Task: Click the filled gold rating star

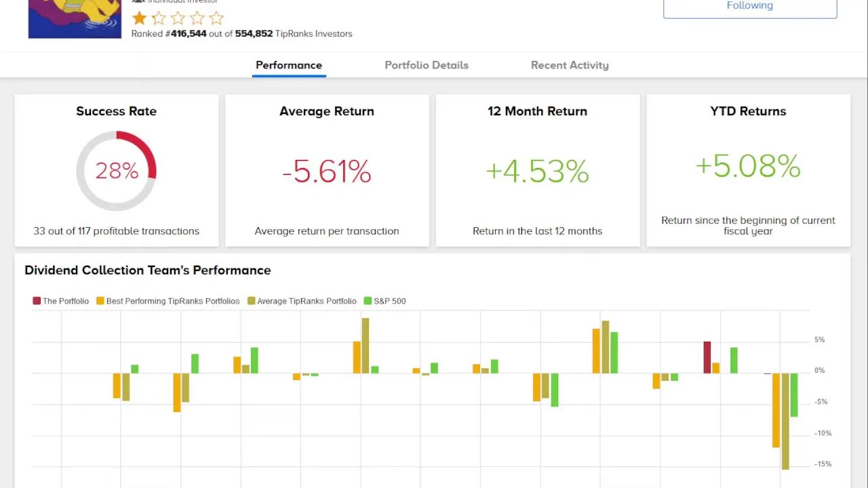Action: pos(139,18)
